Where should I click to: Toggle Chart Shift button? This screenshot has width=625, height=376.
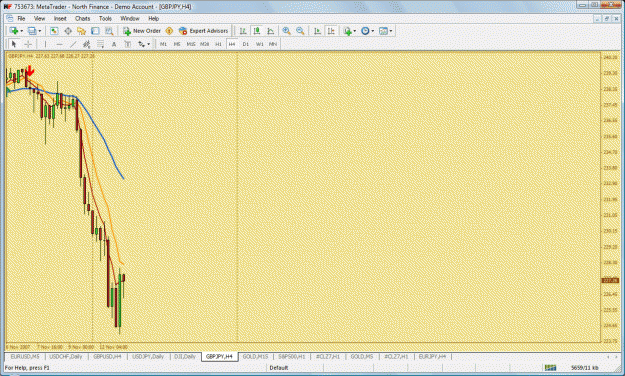(331, 31)
